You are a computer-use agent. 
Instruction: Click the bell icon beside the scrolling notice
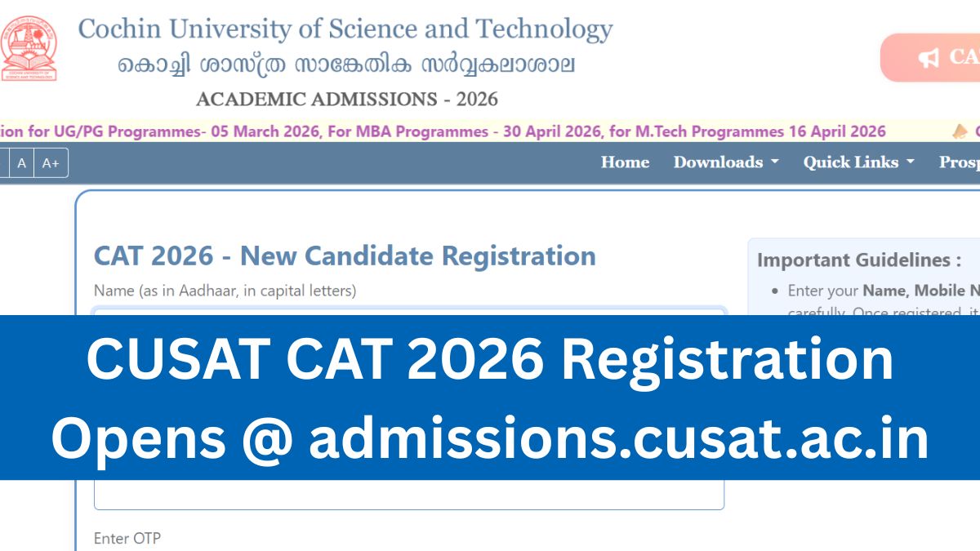tap(960, 131)
